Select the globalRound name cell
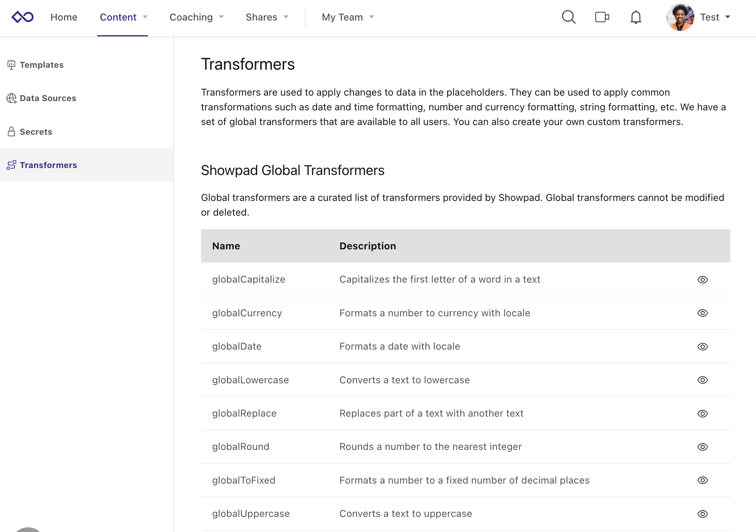The image size is (756, 532). point(241,446)
